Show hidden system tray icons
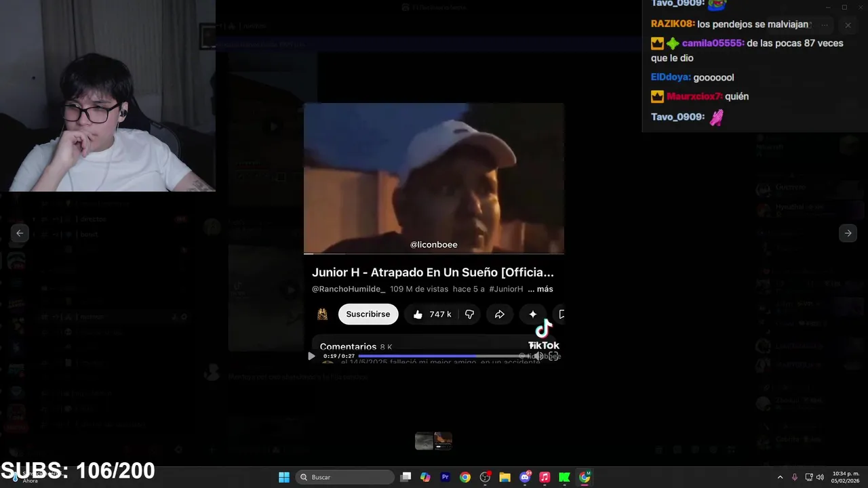 780,477
